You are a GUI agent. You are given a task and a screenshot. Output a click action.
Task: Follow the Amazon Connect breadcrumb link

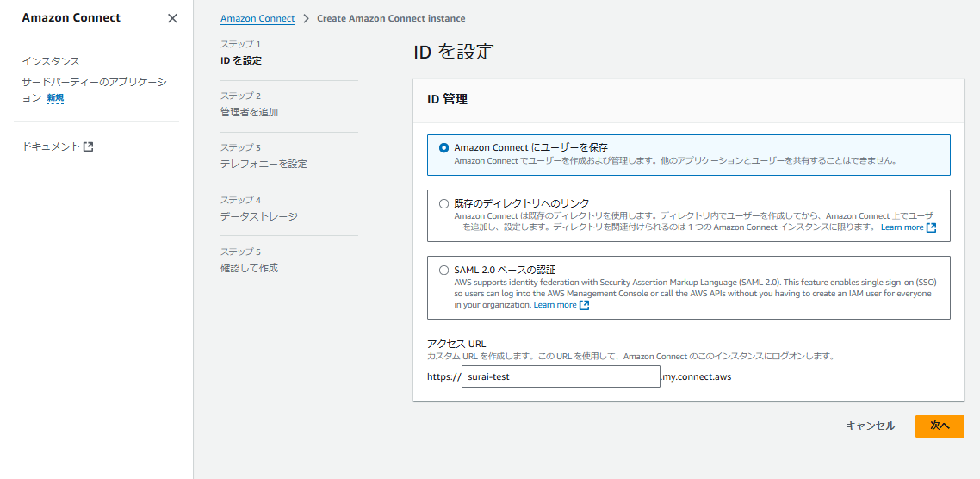point(257,18)
